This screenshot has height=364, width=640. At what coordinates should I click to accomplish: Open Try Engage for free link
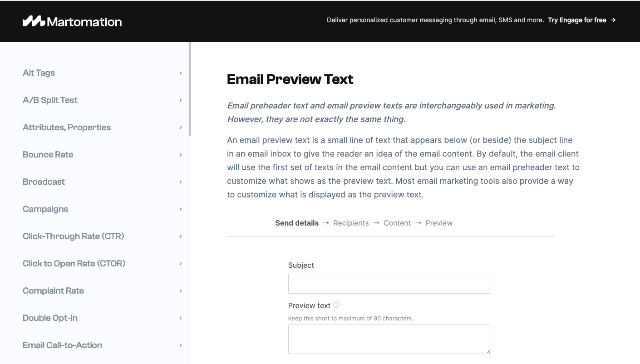[x=577, y=20]
